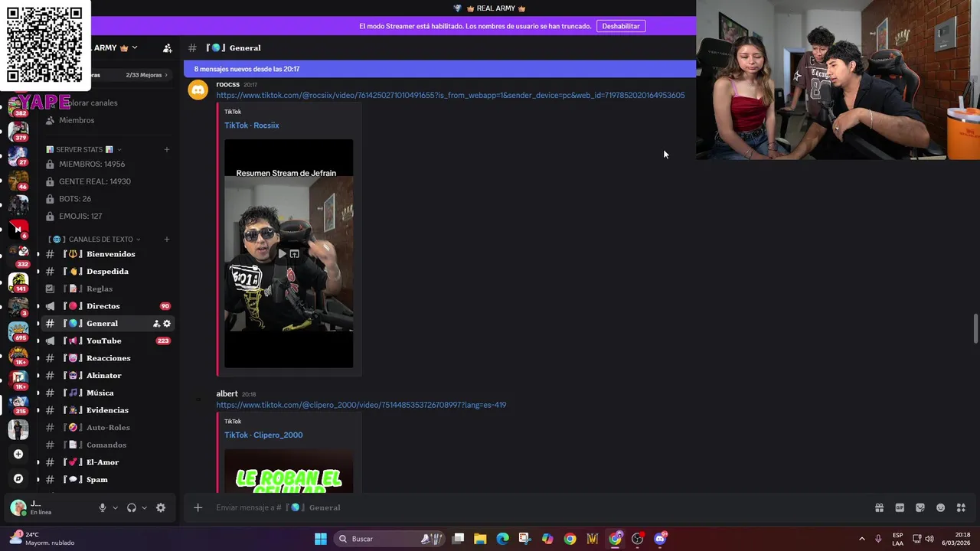This screenshot has height=551, width=980.
Task: Open File Explorer from taskbar
Action: coord(480,539)
